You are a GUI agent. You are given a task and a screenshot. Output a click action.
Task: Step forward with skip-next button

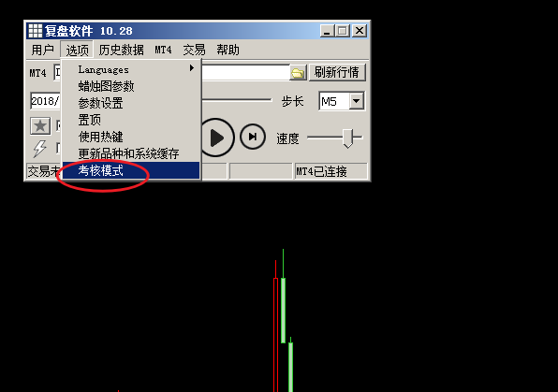(253, 137)
